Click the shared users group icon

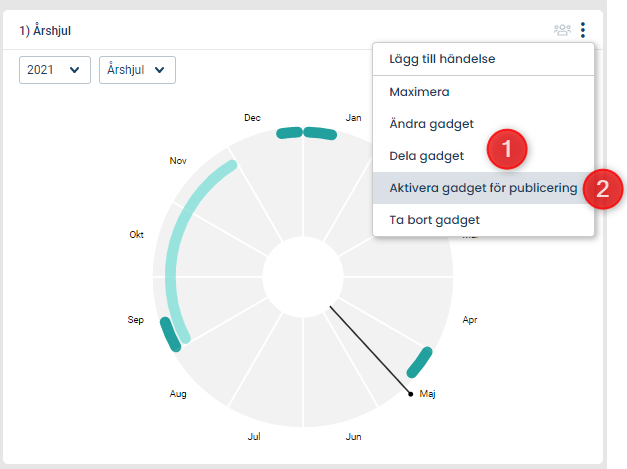click(562, 30)
